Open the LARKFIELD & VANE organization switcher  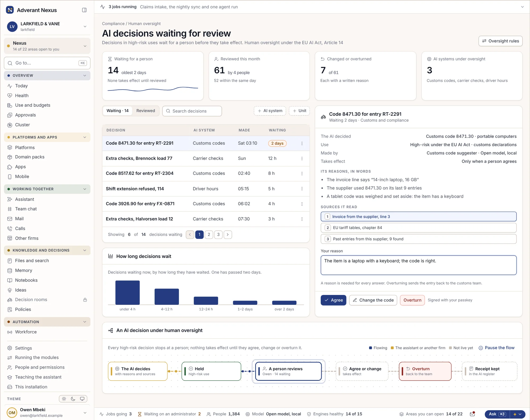coord(47,26)
